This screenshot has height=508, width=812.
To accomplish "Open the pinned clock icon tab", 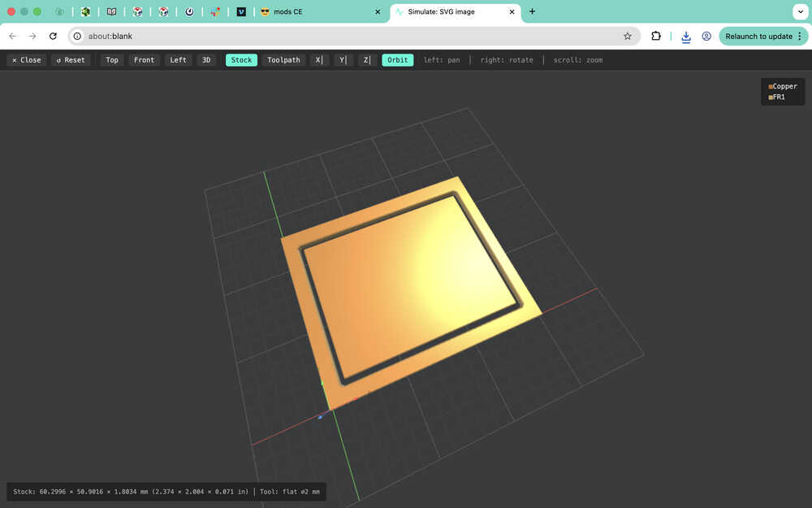I will click(x=189, y=11).
